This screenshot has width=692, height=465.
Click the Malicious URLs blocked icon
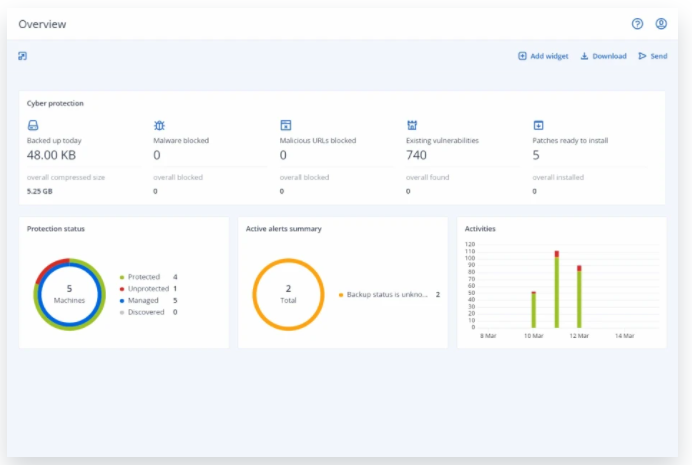(x=285, y=125)
